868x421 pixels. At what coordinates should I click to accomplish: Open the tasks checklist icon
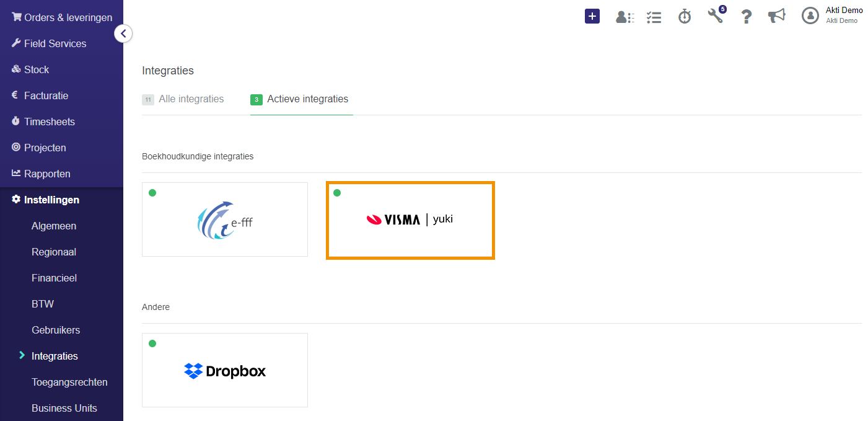[x=654, y=17]
